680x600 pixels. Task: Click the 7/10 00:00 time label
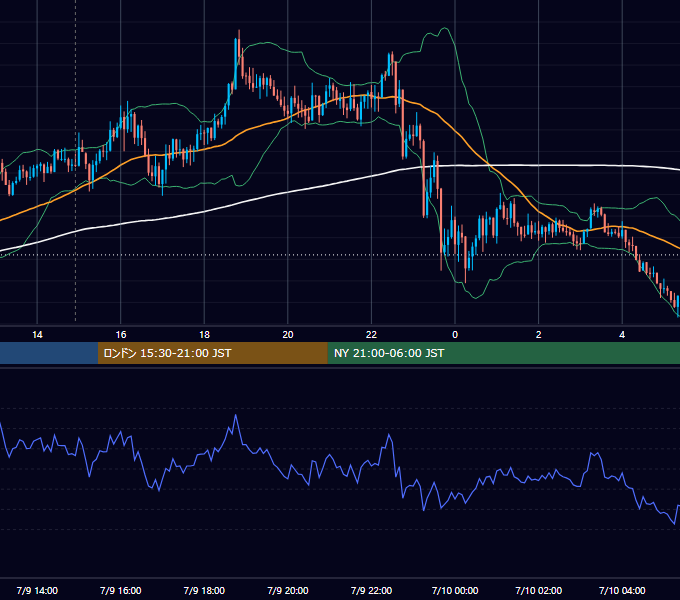(x=455, y=590)
